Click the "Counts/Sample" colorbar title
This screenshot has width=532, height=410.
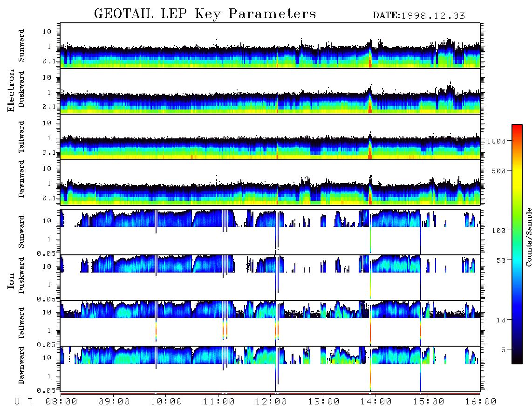click(x=528, y=237)
